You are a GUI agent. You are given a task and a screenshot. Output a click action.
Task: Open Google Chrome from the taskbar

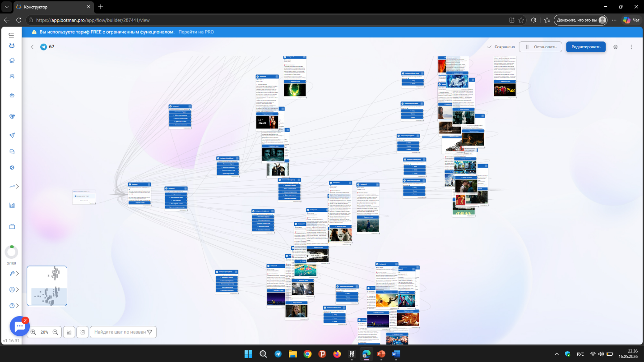pos(307,354)
